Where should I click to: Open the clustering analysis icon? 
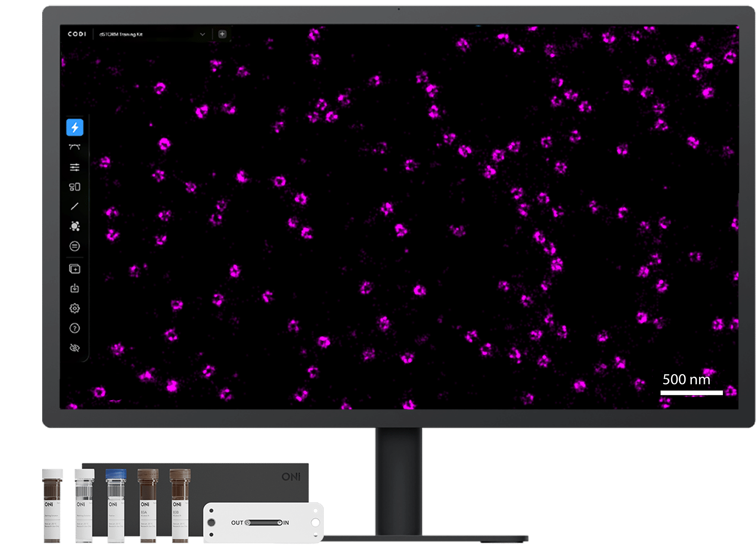point(75,226)
